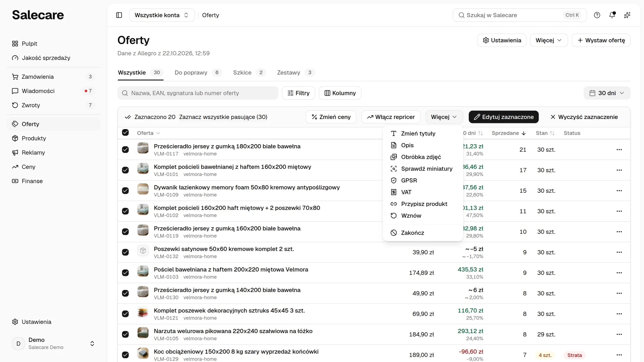
Task: Collapse sidebar using the panel toggle icon
Action: click(x=119, y=15)
